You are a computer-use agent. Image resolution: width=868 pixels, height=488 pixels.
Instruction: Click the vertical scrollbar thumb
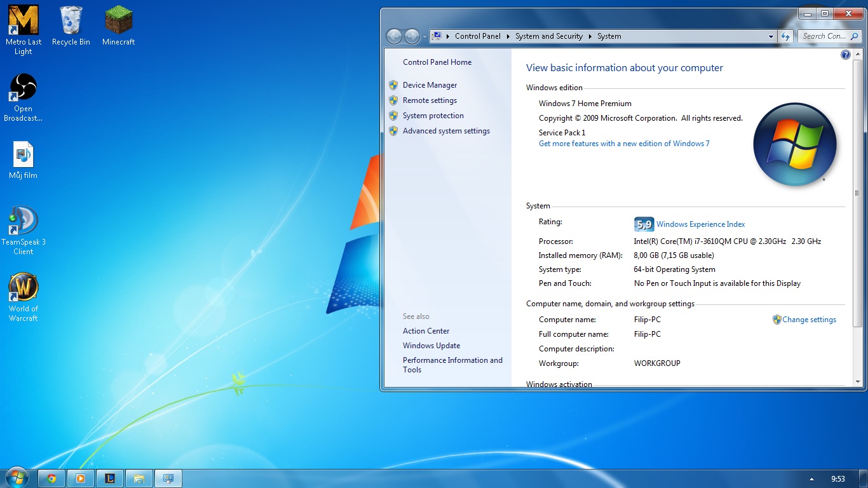pos(857,194)
